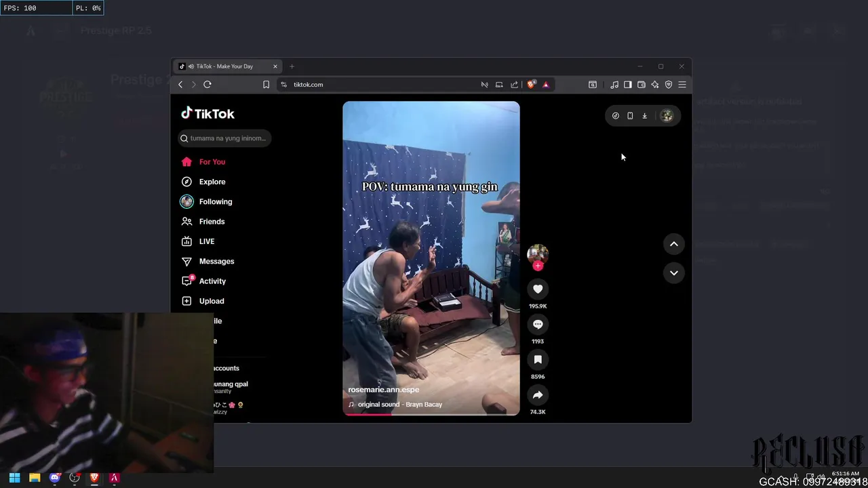
Task: Click the cast media icon in address bar
Action: coord(499,85)
